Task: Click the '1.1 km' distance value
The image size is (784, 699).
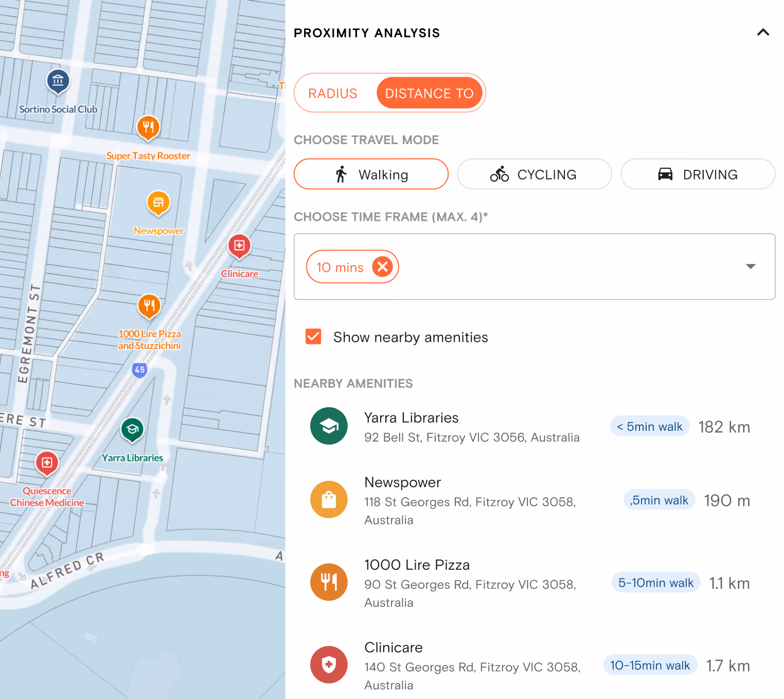Action: click(x=729, y=583)
